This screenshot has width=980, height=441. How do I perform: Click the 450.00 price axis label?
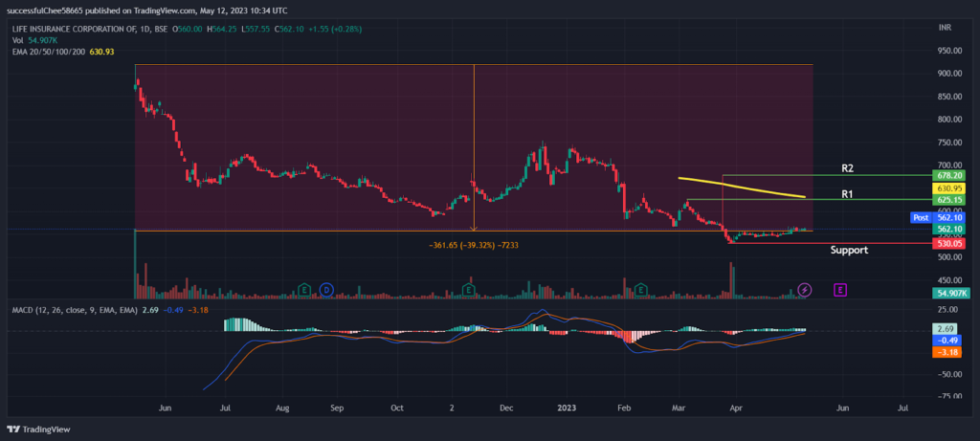(x=949, y=280)
